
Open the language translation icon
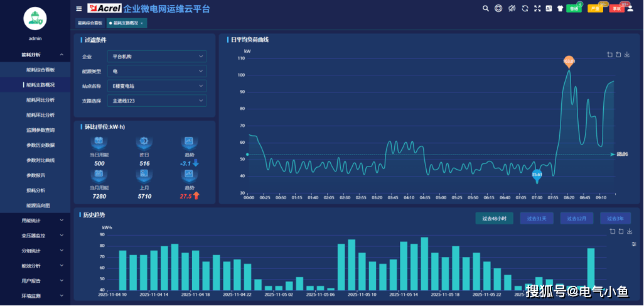coord(549,8)
